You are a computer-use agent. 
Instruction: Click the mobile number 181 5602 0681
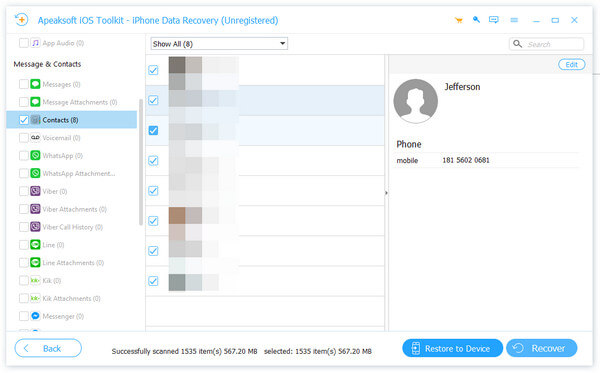pos(466,160)
